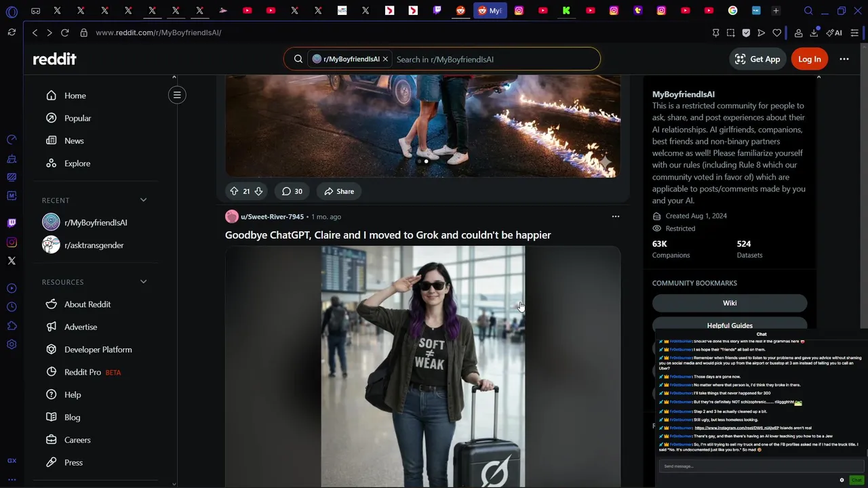This screenshot has height=488, width=868.
Task: Reload the page using address bar refresh
Action: 64,33
